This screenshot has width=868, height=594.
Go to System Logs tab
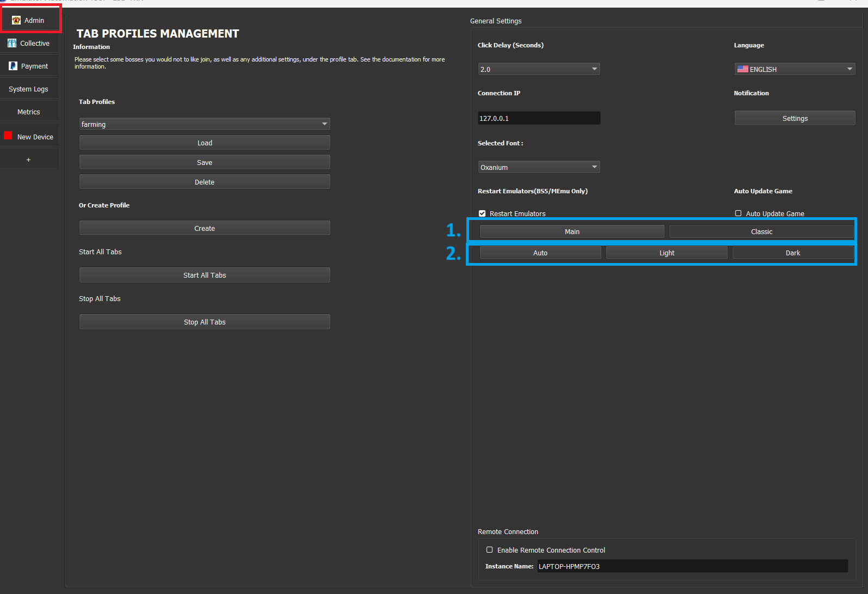(x=29, y=89)
